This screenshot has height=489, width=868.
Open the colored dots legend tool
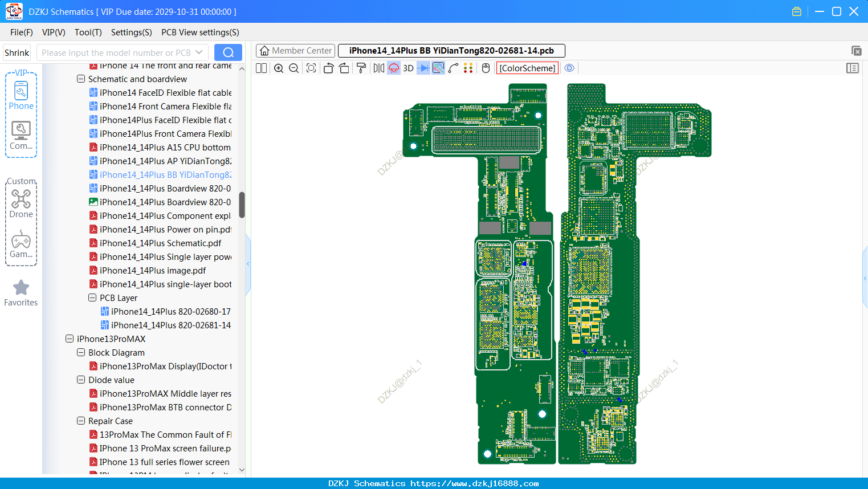468,68
